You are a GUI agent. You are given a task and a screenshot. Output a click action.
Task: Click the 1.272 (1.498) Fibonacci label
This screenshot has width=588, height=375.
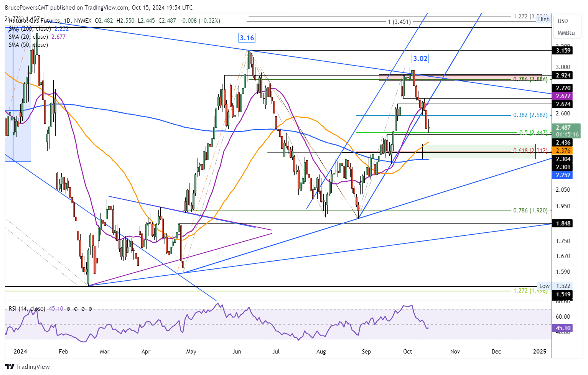pos(530,290)
